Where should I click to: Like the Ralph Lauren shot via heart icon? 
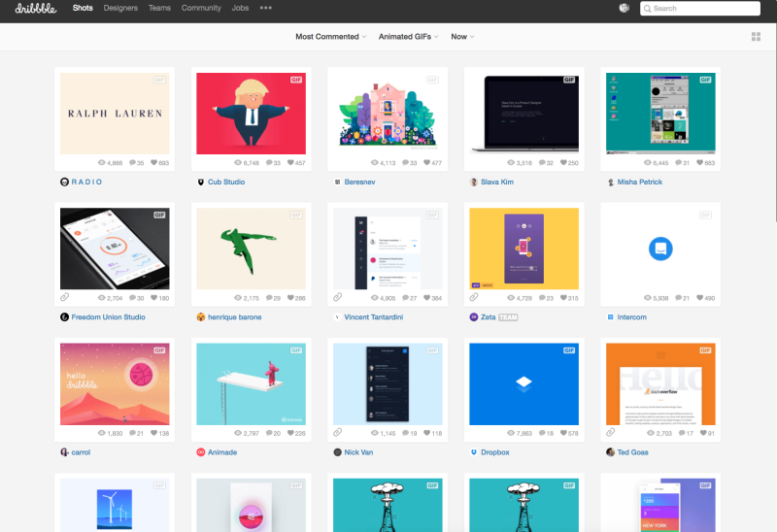click(153, 163)
